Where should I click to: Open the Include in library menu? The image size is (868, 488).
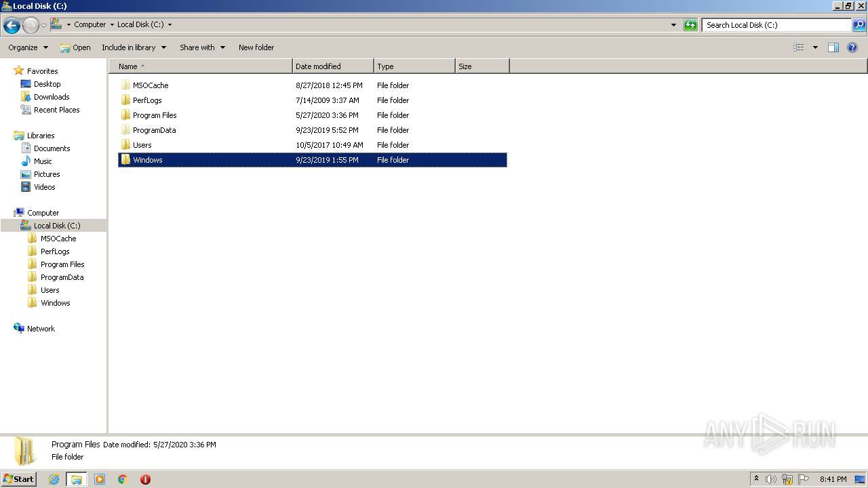pos(134,47)
